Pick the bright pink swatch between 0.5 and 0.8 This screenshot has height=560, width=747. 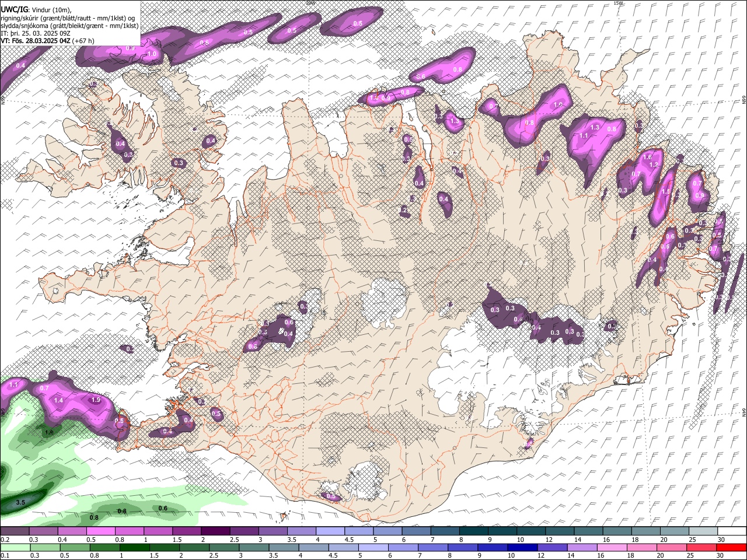pos(100,531)
